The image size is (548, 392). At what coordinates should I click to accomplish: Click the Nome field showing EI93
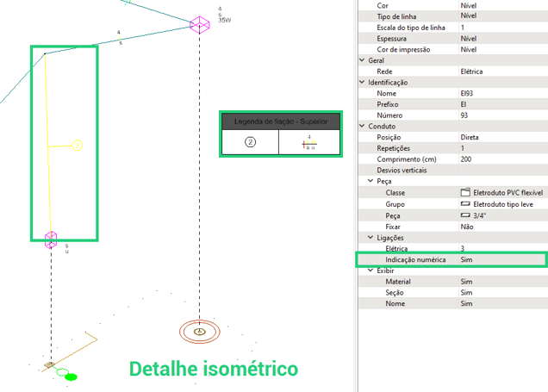pyautogui.click(x=502, y=93)
